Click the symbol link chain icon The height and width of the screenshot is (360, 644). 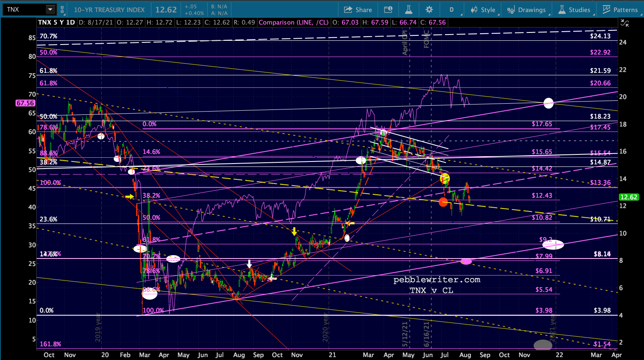pyautogui.click(x=62, y=10)
